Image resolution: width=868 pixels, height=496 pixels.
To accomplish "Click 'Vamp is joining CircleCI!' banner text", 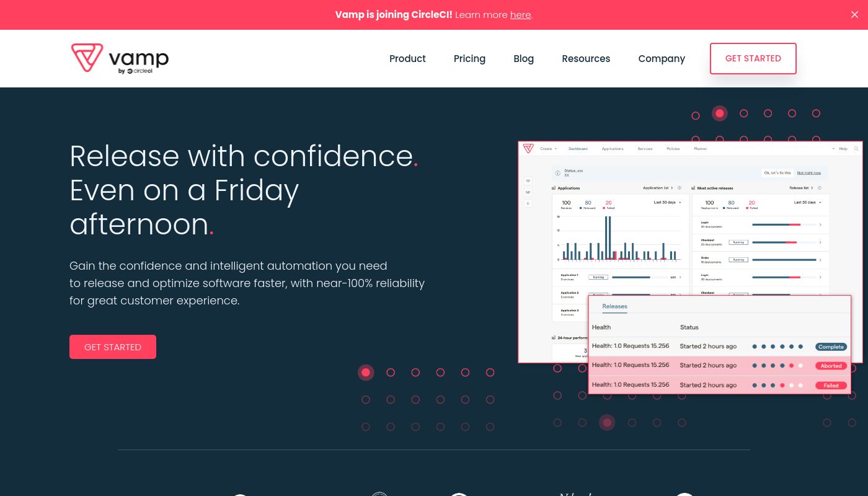I will (x=394, y=15).
